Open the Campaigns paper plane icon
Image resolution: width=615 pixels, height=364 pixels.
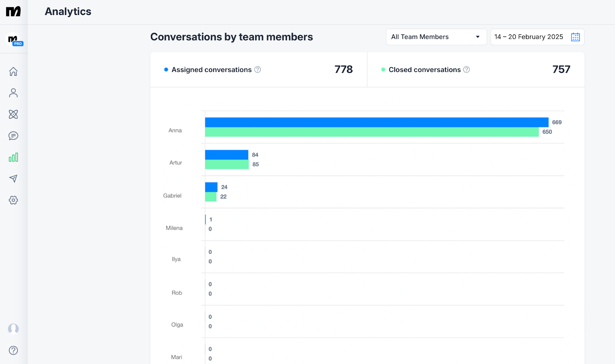click(x=13, y=179)
